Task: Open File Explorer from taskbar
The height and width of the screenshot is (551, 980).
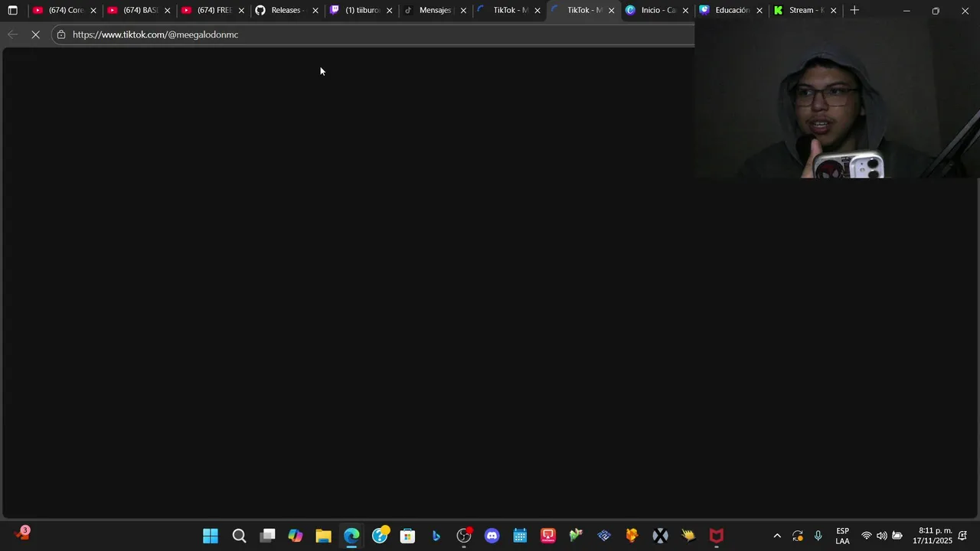Action: point(323,536)
